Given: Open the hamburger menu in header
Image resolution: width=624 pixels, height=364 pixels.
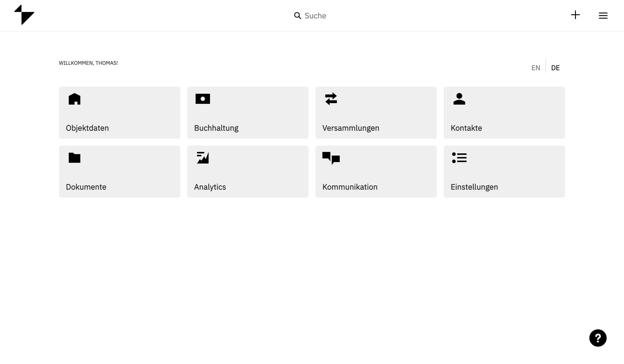Looking at the screenshot, I should 603,16.
